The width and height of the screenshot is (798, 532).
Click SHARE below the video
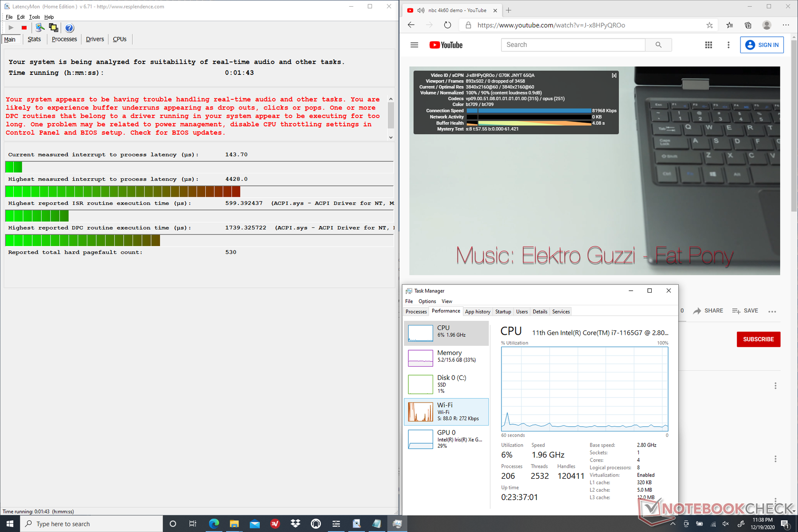pos(708,311)
